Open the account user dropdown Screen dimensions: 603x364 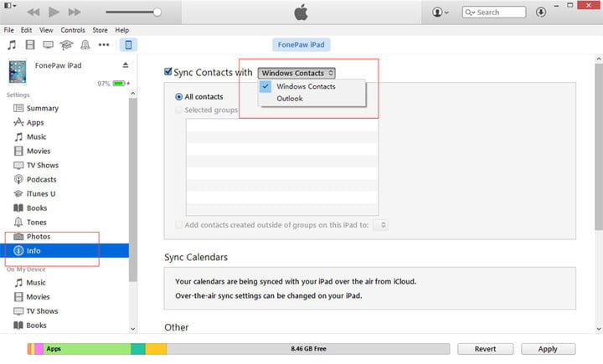(440, 13)
